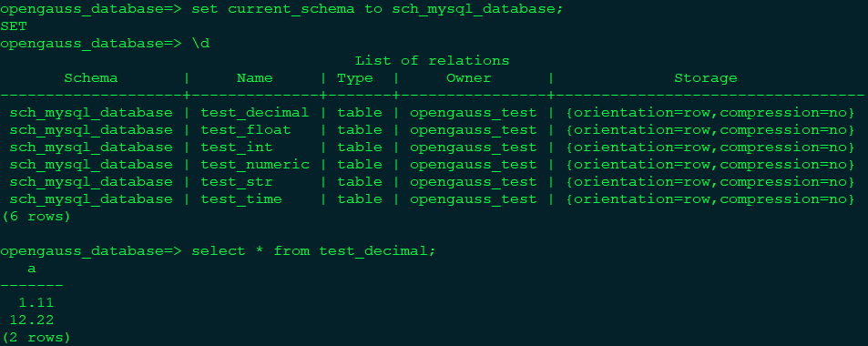This screenshot has width=868, height=346.
Task: Click the Storage column header
Action: (x=705, y=78)
